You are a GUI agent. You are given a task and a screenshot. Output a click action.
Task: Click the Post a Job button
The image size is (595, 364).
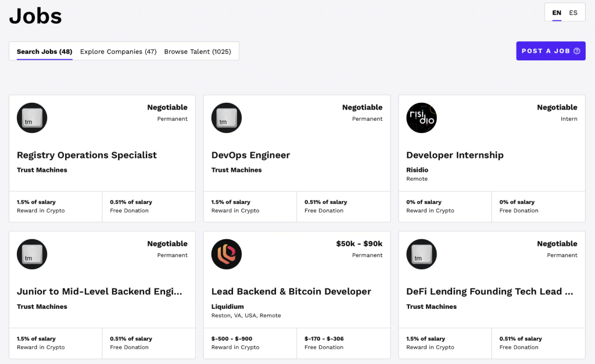point(551,51)
